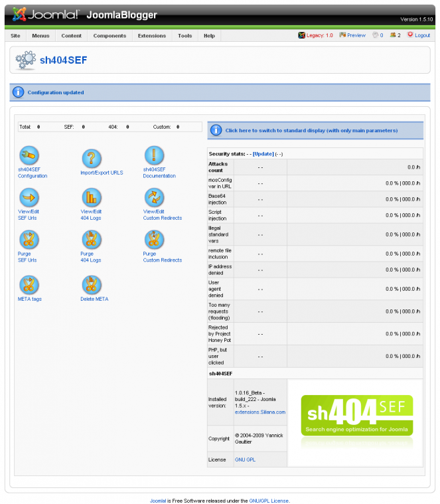Screen dimensions: 440x504
Task: Click info icon beside switch display message
Action: [216, 130]
